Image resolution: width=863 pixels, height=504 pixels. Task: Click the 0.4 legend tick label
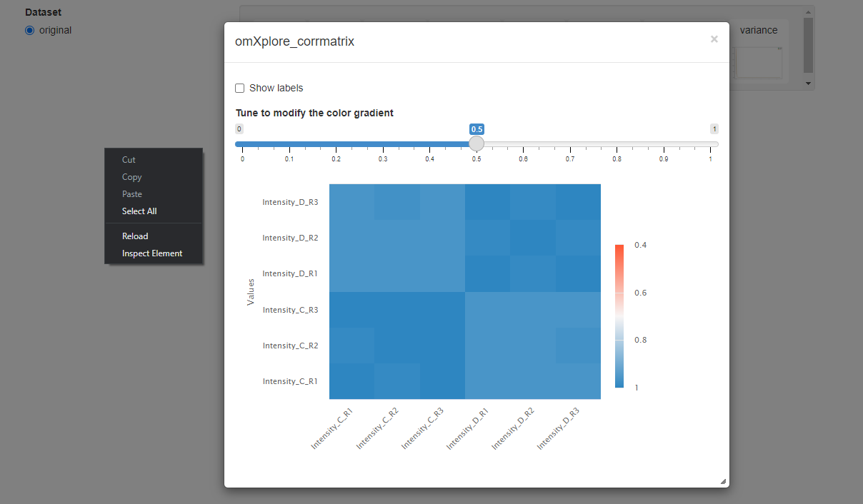(x=641, y=245)
